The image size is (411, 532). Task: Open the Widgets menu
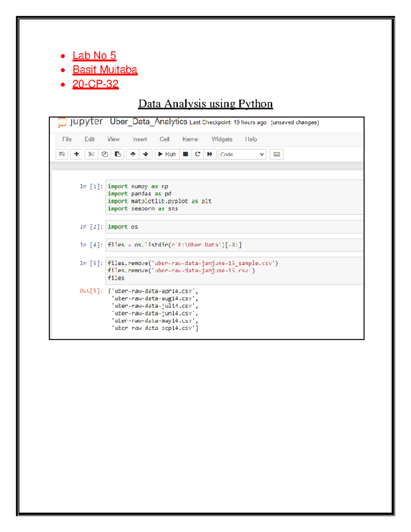tap(222, 139)
